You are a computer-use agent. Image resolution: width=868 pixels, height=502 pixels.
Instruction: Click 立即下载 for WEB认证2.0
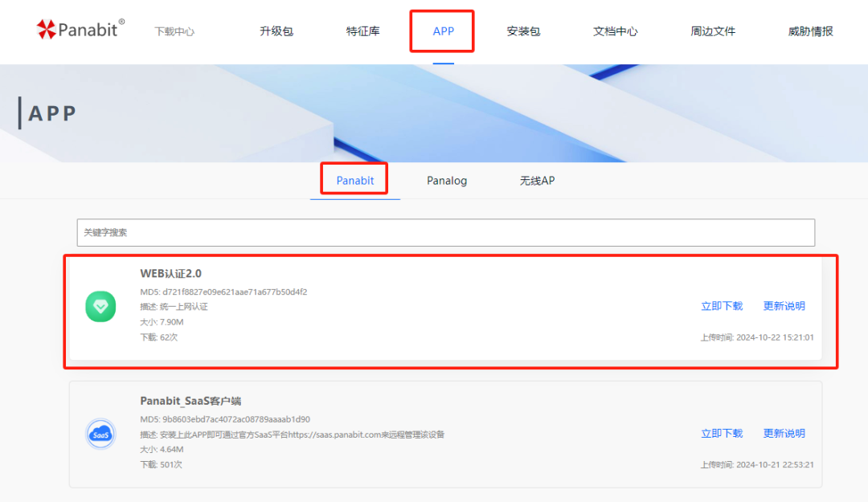722,306
